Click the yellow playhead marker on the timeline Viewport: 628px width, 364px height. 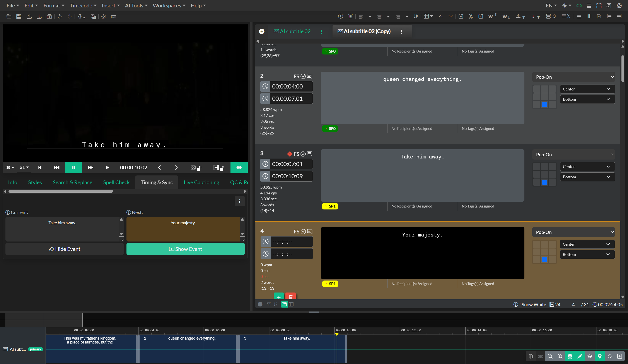tap(337, 334)
